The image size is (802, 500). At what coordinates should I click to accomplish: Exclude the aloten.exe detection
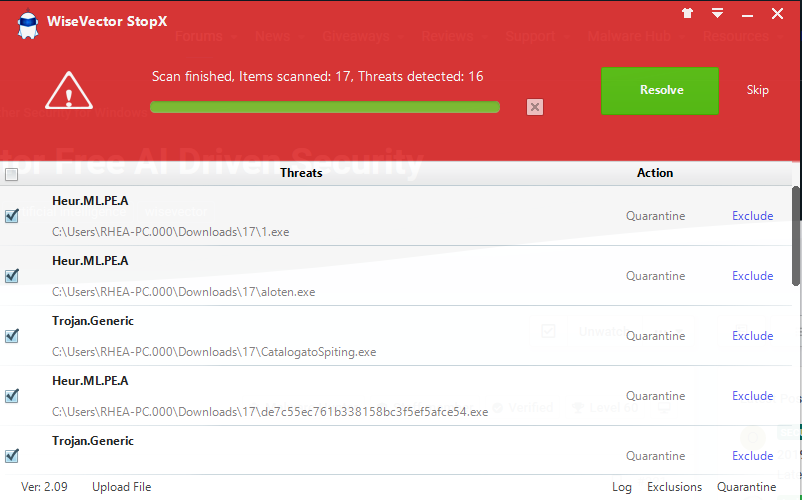pos(752,276)
